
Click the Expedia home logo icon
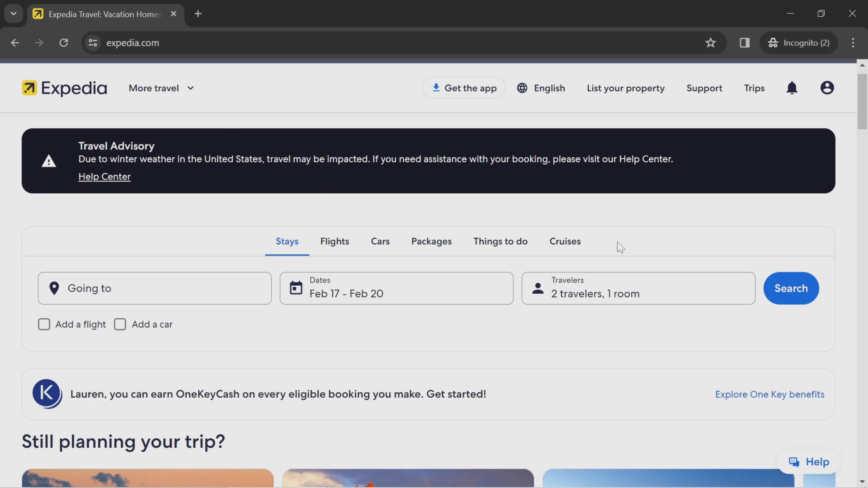point(29,88)
